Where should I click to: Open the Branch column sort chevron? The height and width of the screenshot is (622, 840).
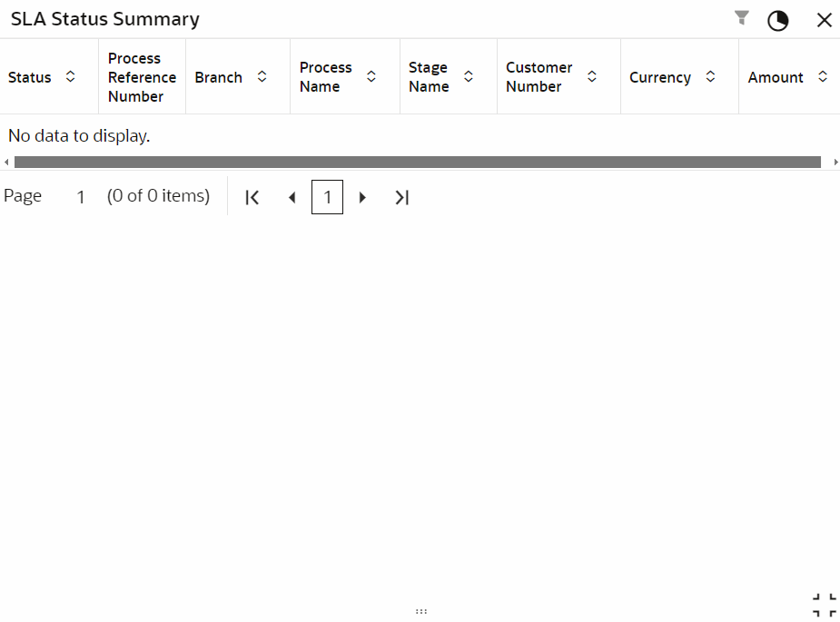[x=262, y=77]
